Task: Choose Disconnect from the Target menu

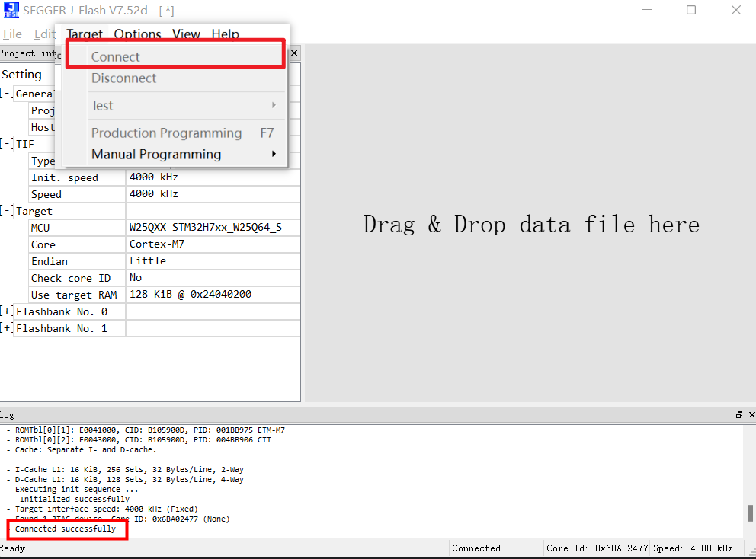Action: (175, 78)
